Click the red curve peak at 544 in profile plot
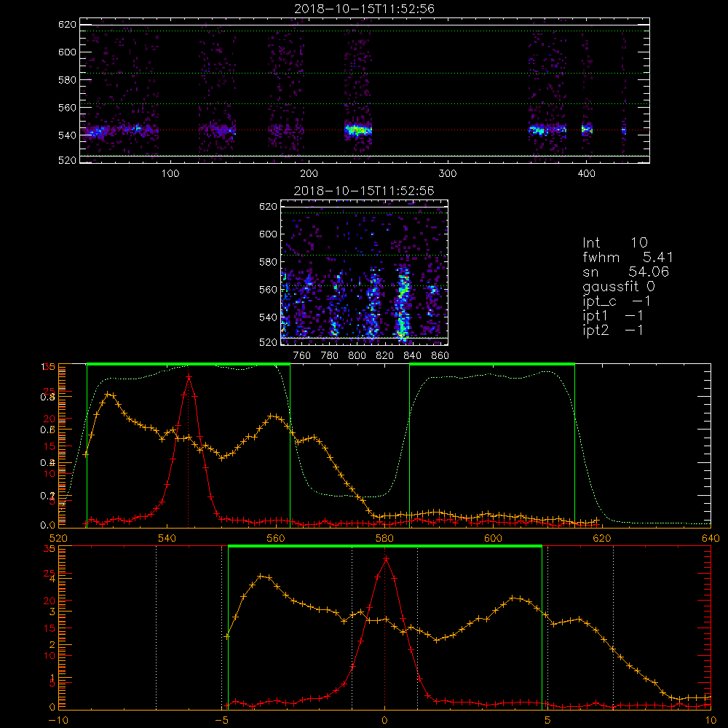This screenshot has height=728, width=728. [x=189, y=377]
